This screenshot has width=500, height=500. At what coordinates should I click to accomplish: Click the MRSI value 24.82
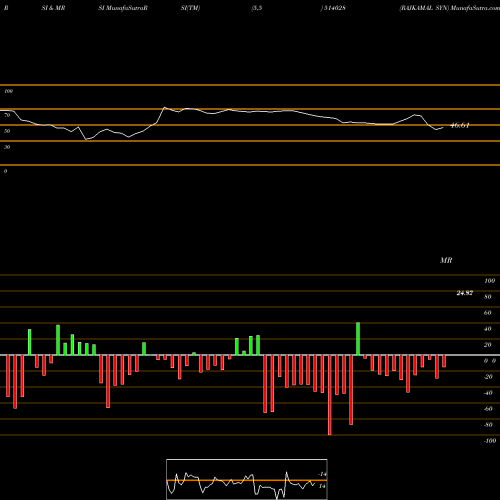464,293
